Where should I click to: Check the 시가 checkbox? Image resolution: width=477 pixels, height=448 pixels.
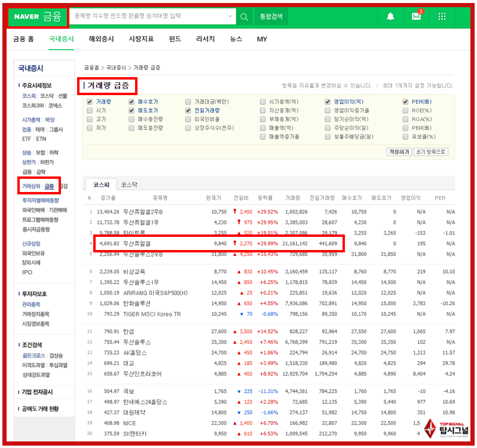(90, 111)
